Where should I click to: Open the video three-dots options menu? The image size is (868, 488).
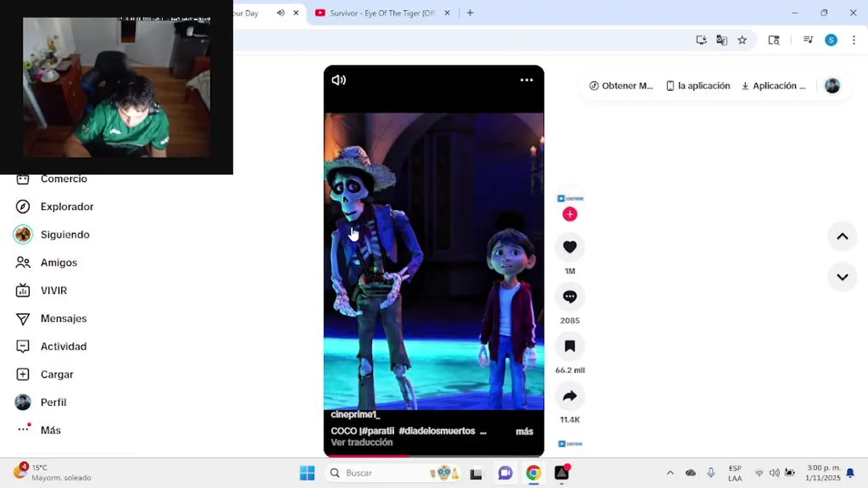526,80
